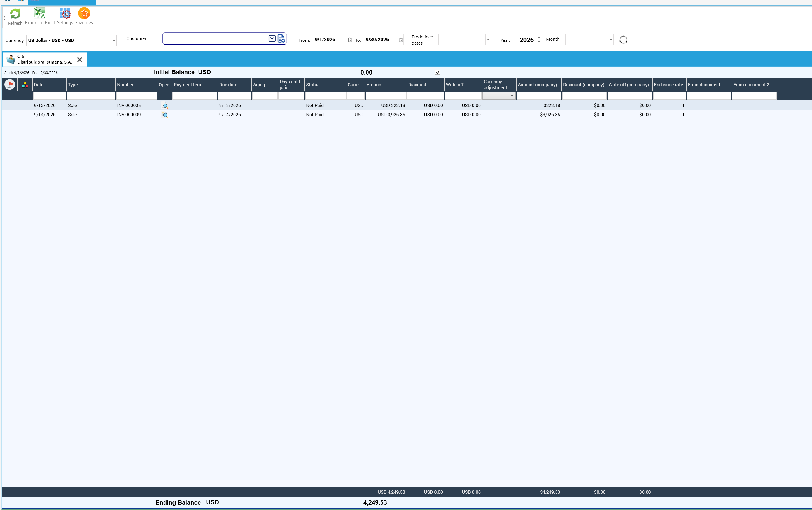Toggle the Initial Balance checkbox
812x510 pixels.
tap(437, 72)
